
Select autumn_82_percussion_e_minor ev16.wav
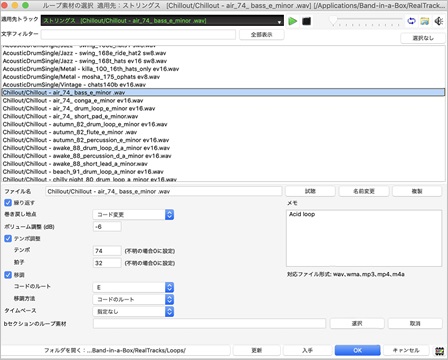(x=223, y=140)
